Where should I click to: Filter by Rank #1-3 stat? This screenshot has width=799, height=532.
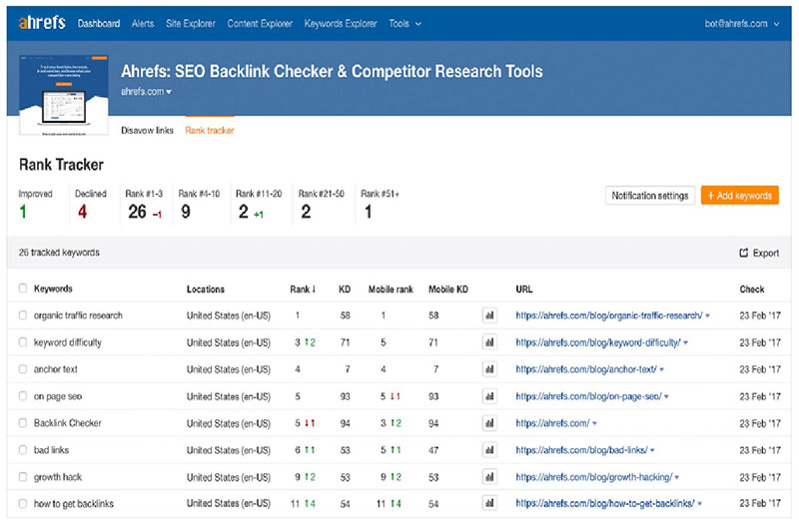click(x=144, y=205)
